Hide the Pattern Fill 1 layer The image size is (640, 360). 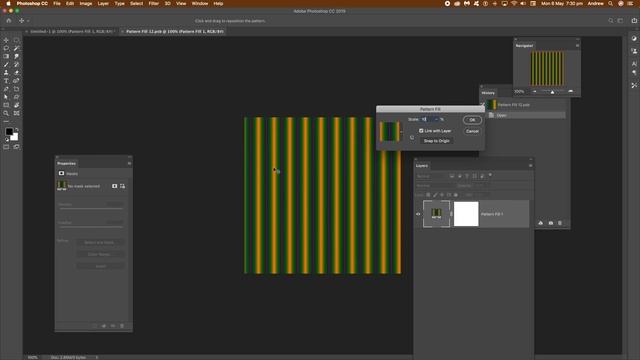(418, 214)
